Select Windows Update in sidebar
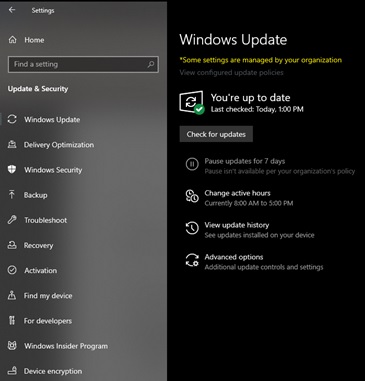 coord(52,120)
